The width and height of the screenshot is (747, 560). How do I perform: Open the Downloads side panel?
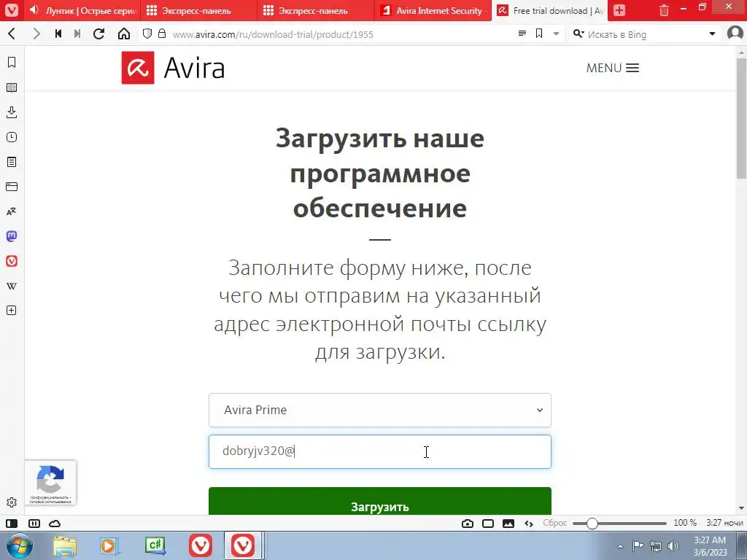(12, 112)
